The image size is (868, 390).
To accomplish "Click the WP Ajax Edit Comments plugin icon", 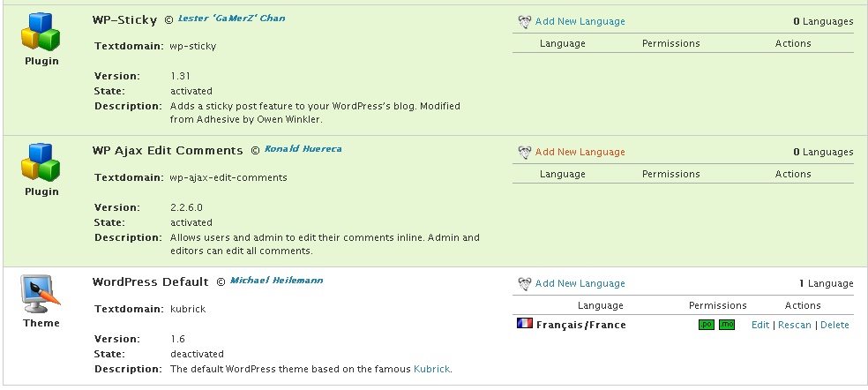I will (41, 163).
